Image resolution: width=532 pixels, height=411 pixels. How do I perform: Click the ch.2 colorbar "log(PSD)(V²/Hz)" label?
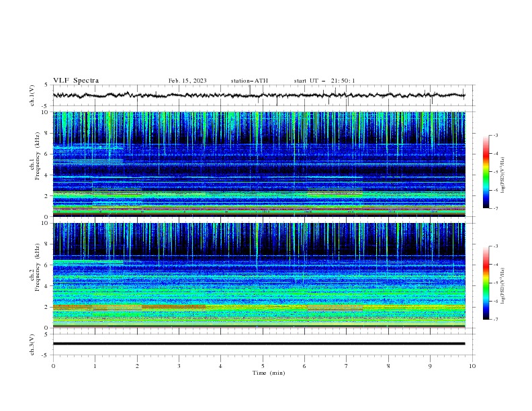coord(503,286)
